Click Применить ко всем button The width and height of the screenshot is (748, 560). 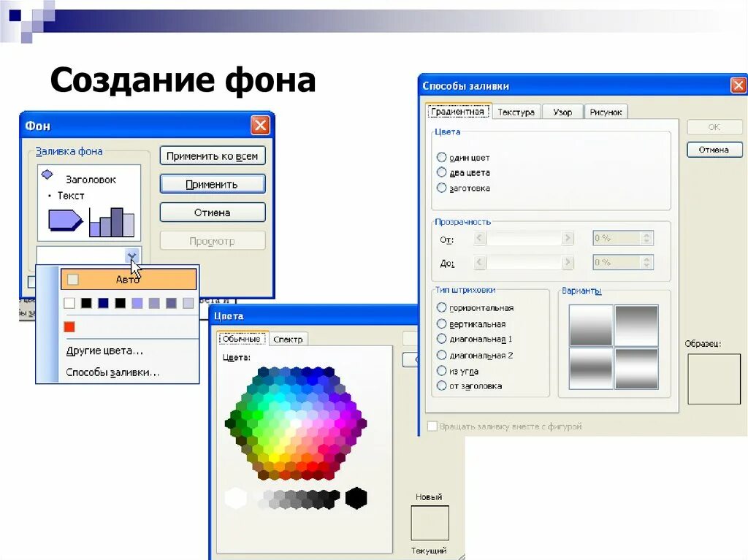(x=213, y=156)
